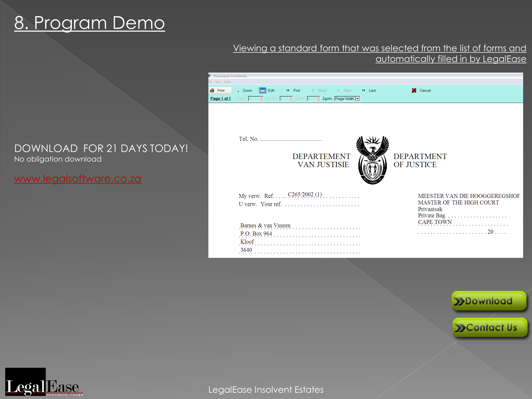Click the Across number field

[284, 99]
